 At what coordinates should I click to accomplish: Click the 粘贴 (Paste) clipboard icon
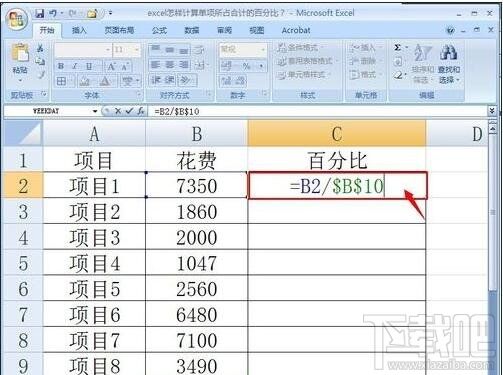pos(20,53)
